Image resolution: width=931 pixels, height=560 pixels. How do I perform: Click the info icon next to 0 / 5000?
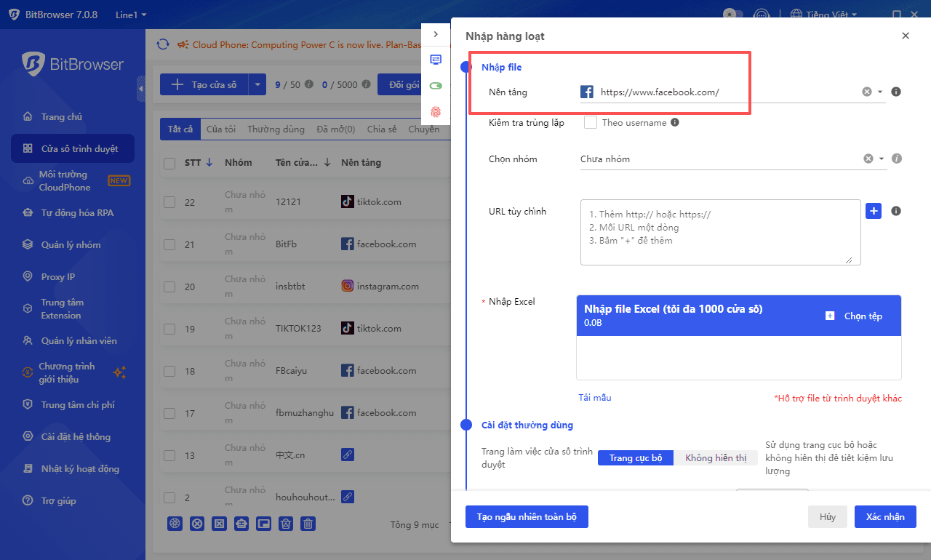[365, 84]
